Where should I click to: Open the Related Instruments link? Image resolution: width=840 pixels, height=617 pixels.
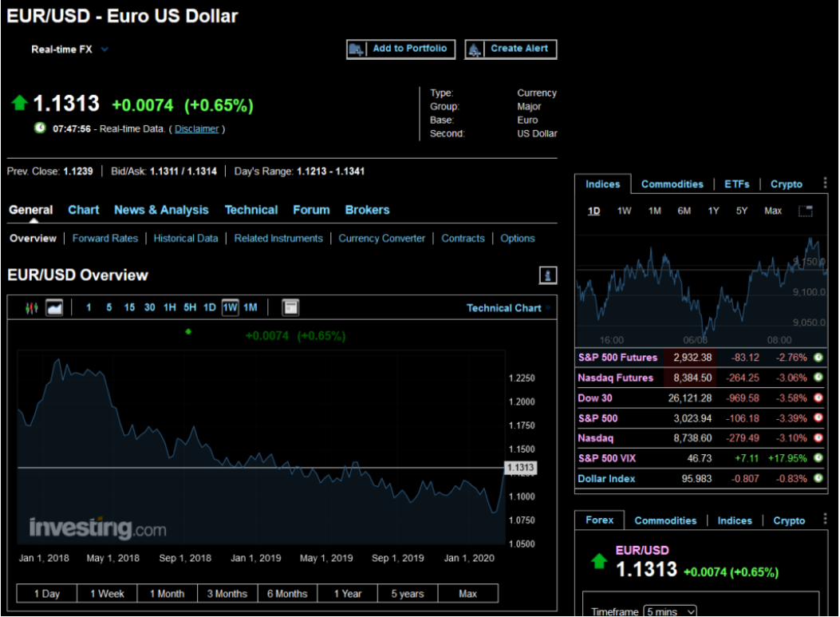[278, 239]
